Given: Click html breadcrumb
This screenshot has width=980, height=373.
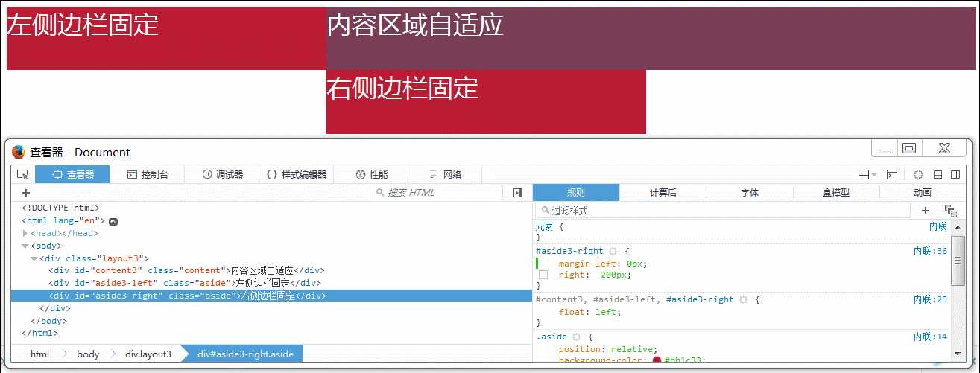Looking at the screenshot, I should (40, 354).
